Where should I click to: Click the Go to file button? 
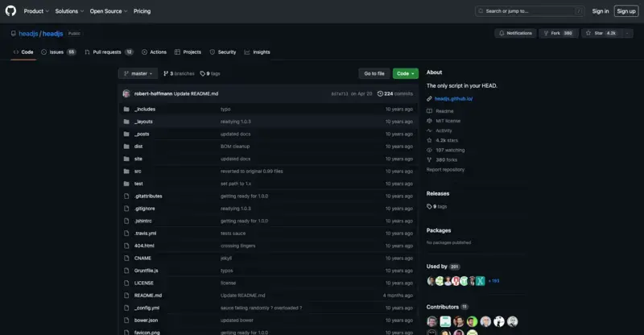(x=374, y=73)
